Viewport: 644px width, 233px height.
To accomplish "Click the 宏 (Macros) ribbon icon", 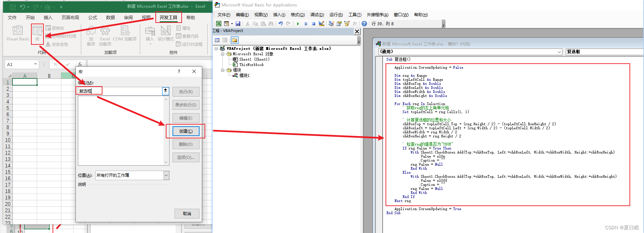I will click(x=37, y=33).
